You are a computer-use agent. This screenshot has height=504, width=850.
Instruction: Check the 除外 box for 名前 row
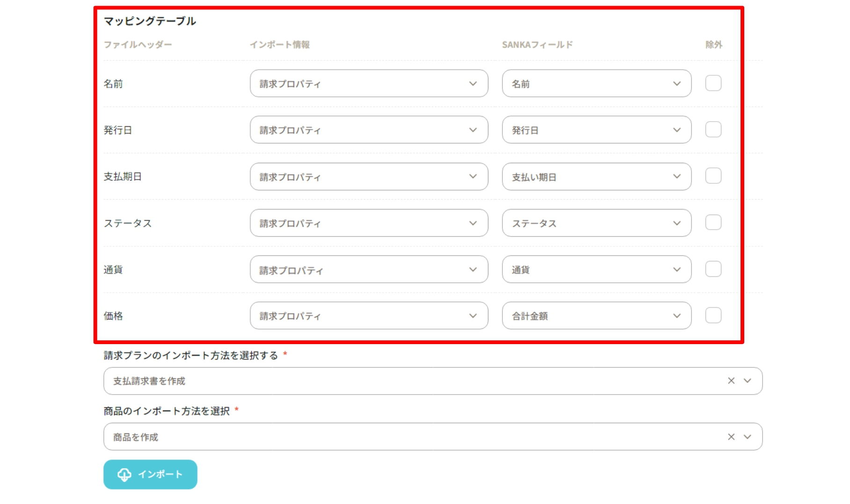pyautogui.click(x=713, y=83)
